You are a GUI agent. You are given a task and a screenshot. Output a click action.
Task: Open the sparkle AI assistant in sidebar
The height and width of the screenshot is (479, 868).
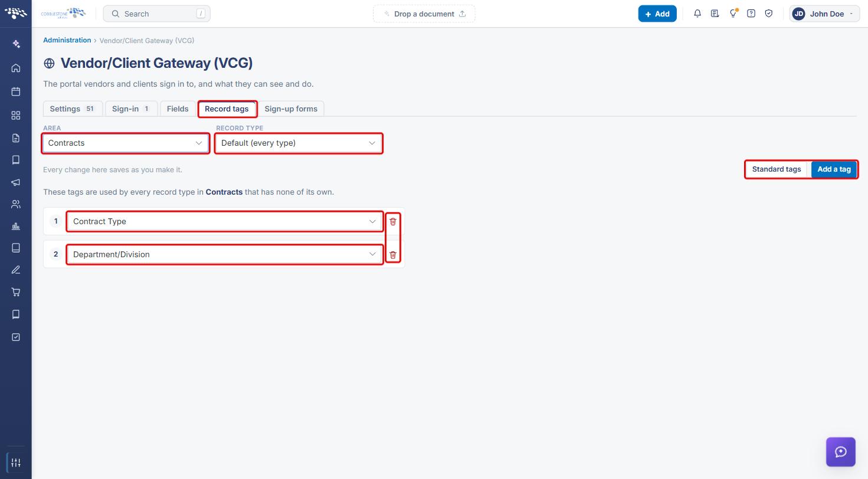point(16,44)
